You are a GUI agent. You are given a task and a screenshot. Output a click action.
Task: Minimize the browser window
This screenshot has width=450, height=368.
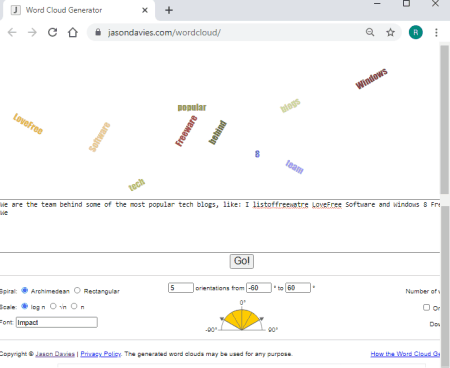(x=377, y=4)
